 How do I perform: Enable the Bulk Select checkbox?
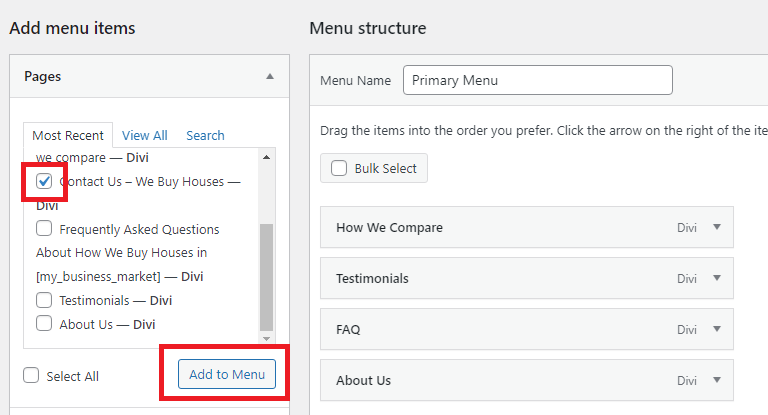pyautogui.click(x=339, y=168)
